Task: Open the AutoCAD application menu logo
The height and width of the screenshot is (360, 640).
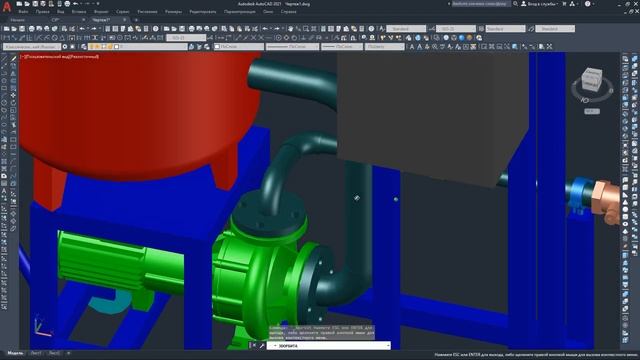Action: point(7,7)
